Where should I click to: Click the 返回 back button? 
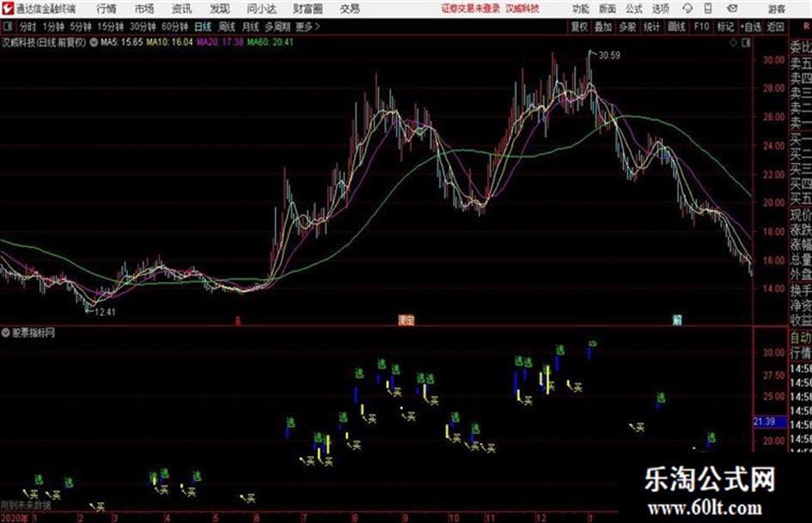pos(775,27)
